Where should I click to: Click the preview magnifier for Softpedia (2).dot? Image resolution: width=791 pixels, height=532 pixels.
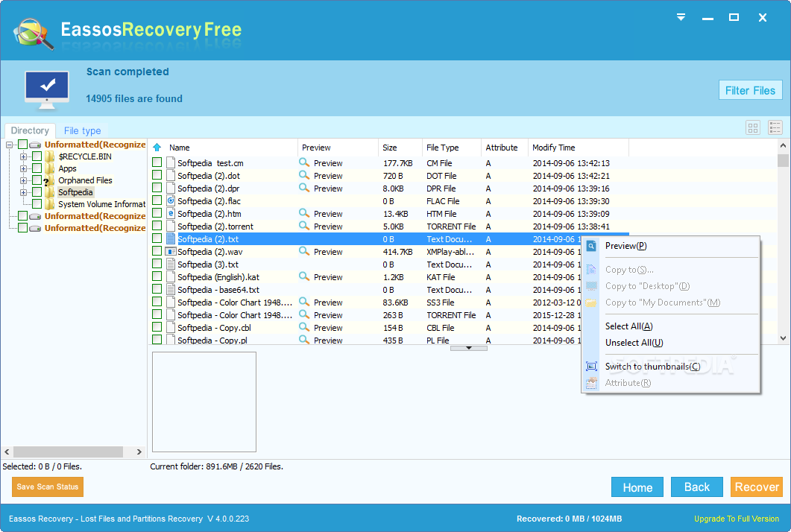(x=303, y=175)
